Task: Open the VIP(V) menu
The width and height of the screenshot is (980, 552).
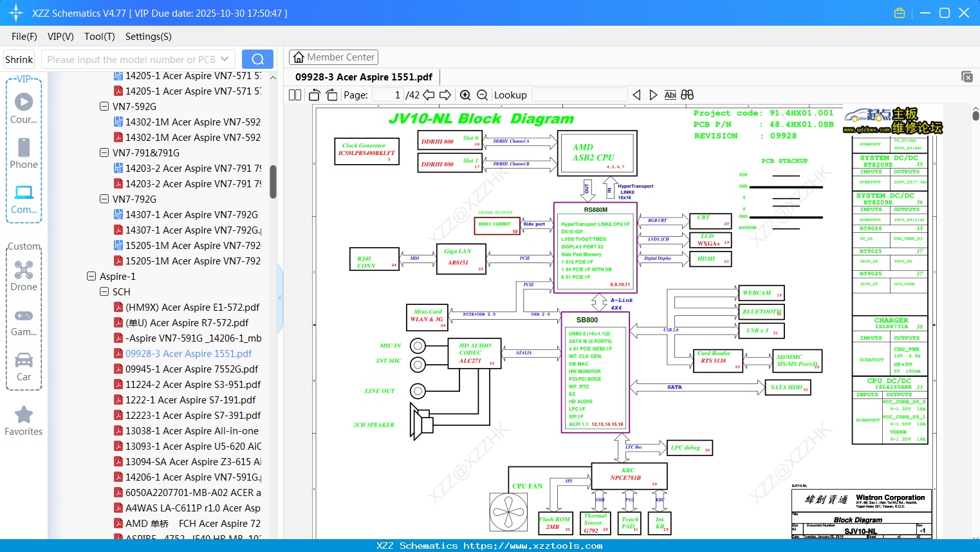Action: click(60, 37)
